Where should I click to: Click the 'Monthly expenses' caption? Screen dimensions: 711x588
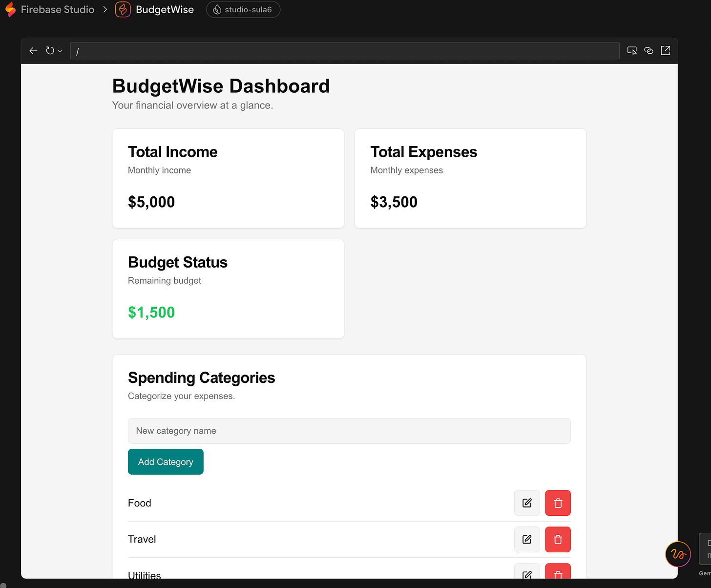point(407,170)
